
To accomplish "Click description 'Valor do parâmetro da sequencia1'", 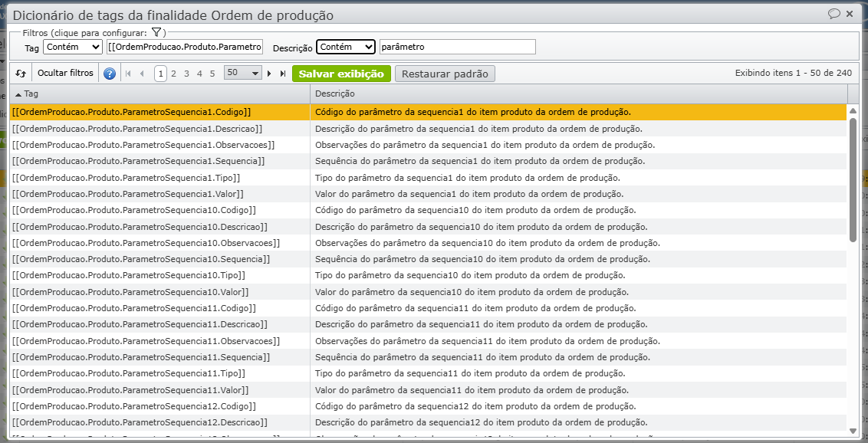I will coord(469,194).
